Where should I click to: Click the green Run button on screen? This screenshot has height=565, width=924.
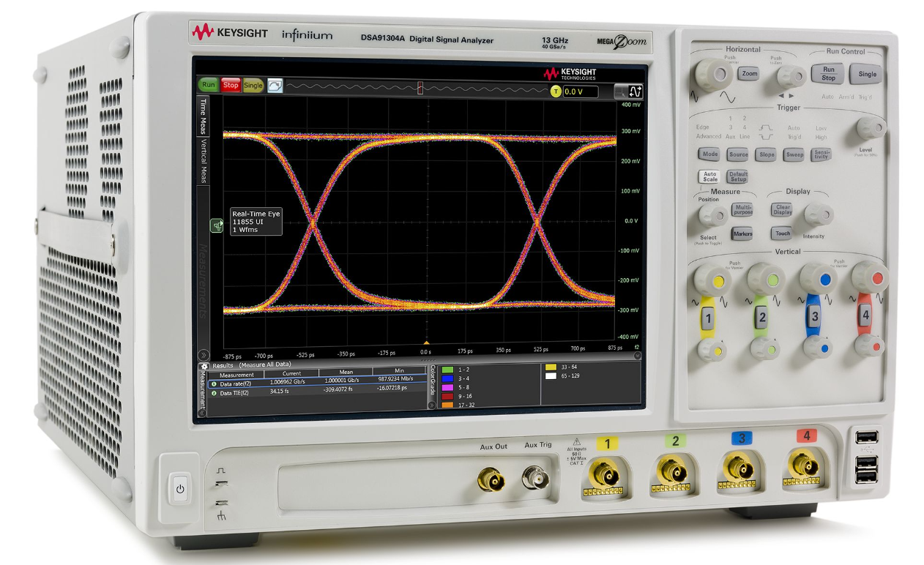coord(209,85)
